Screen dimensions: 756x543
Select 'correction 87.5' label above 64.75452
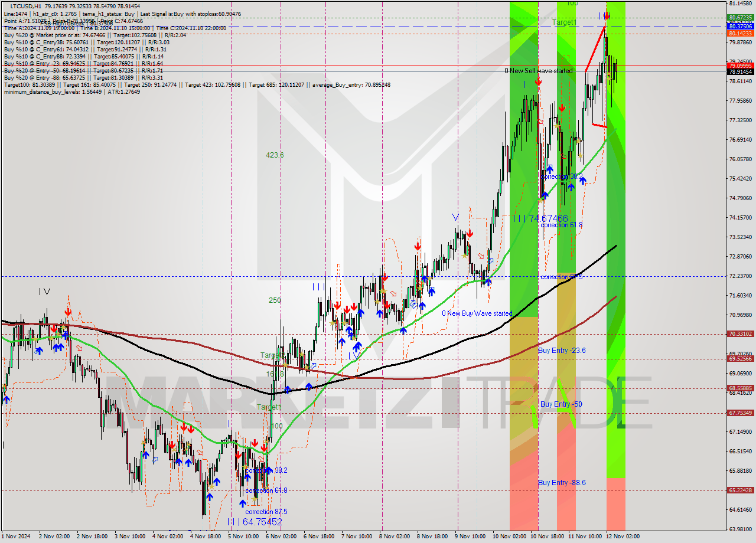click(266, 512)
